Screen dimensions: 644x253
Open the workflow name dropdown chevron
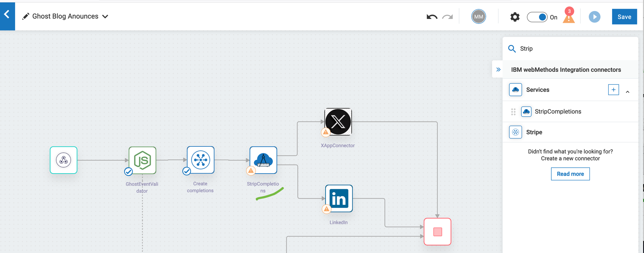click(105, 17)
